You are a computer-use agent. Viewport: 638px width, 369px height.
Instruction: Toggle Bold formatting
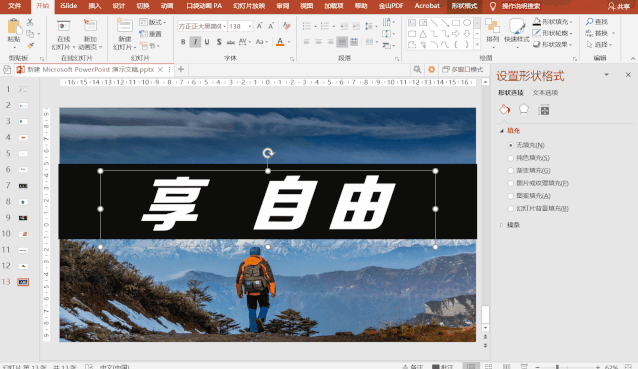(x=183, y=42)
